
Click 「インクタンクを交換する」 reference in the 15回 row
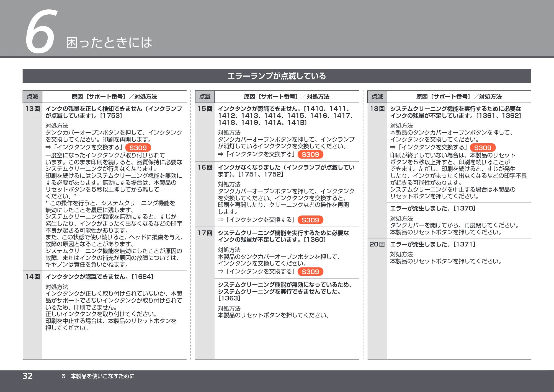pos(257,154)
